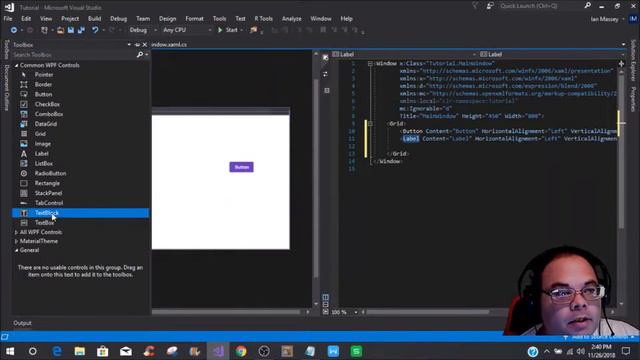
Task: Click the toolbox search magnifier icon
Action: (x=140, y=55)
